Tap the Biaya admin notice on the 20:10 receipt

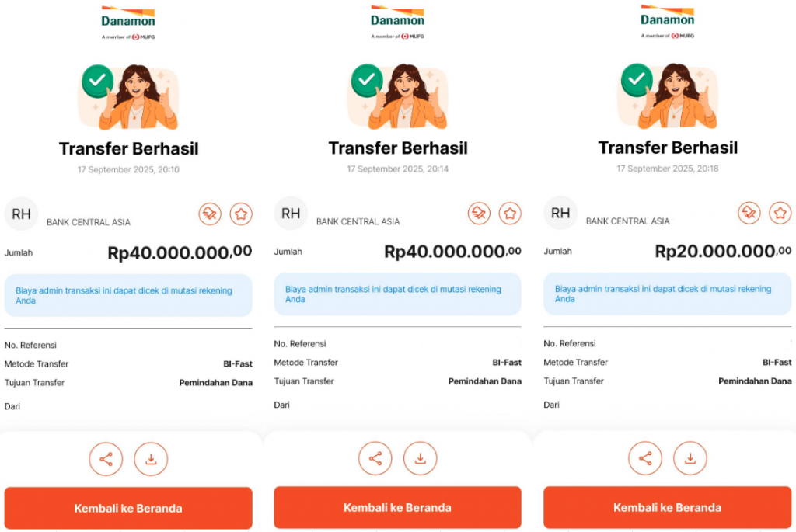point(128,295)
